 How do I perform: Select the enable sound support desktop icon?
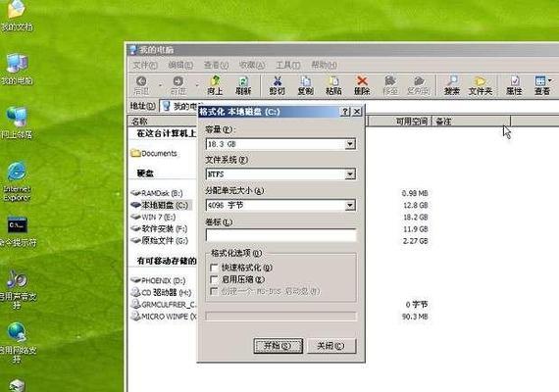[18, 289]
